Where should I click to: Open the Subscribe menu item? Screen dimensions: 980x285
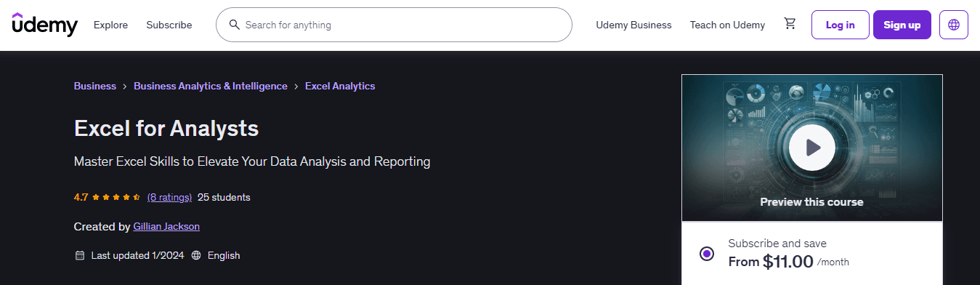click(x=169, y=25)
